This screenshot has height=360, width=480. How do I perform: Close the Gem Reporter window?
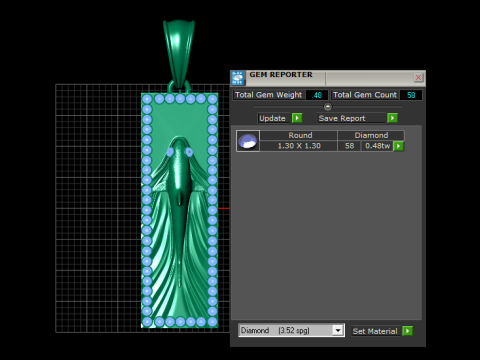tap(418, 78)
